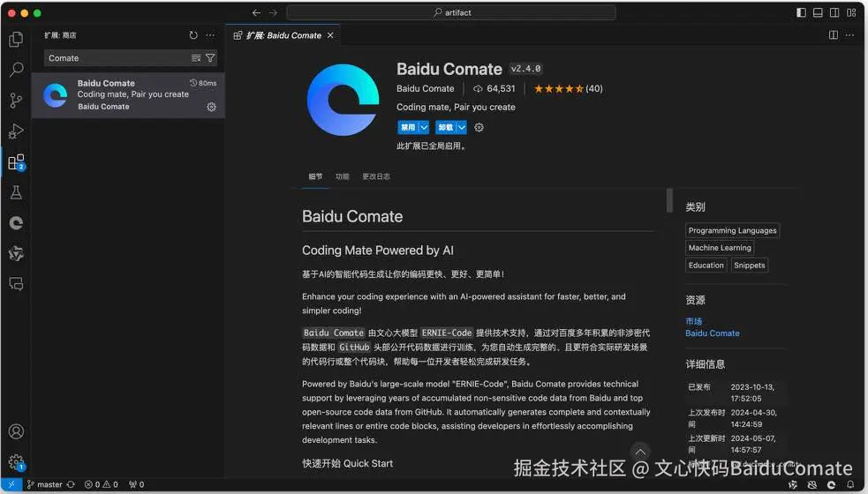Click the readme vertical scrollbar

[670, 200]
